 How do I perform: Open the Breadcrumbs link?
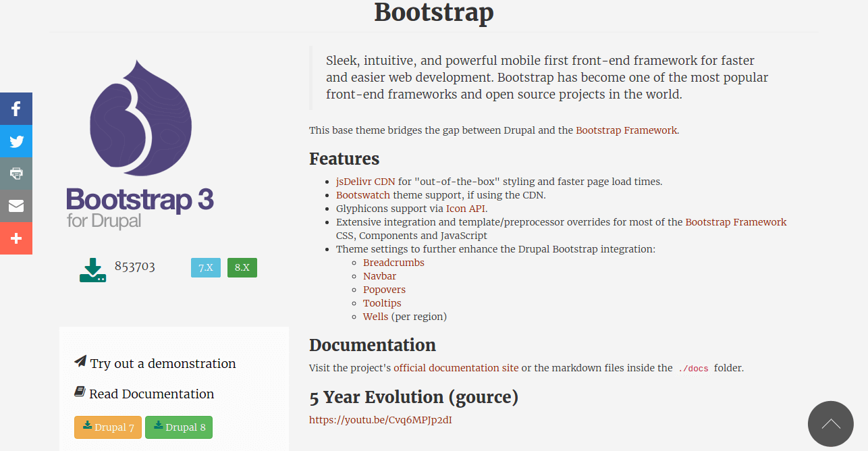pyautogui.click(x=394, y=263)
